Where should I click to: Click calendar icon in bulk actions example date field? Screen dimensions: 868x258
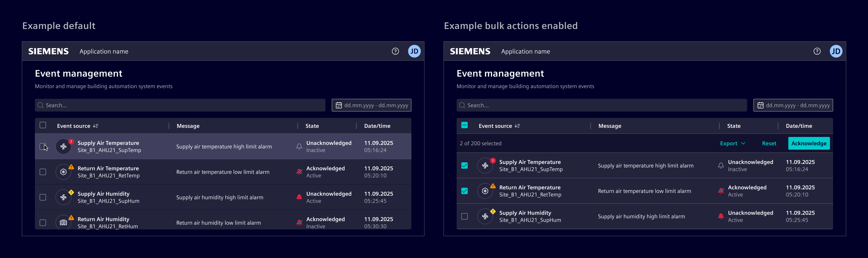pos(760,105)
